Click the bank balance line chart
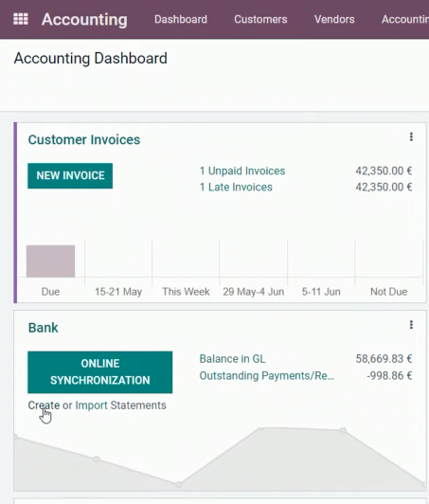The width and height of the screenshot is (429, 504). point(220,459)
